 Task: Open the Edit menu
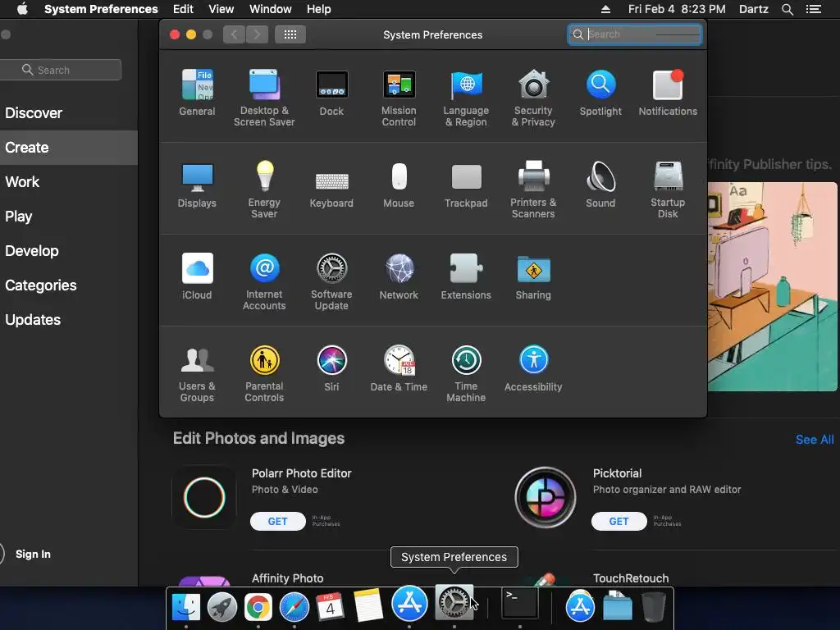[x=183, y=9]
